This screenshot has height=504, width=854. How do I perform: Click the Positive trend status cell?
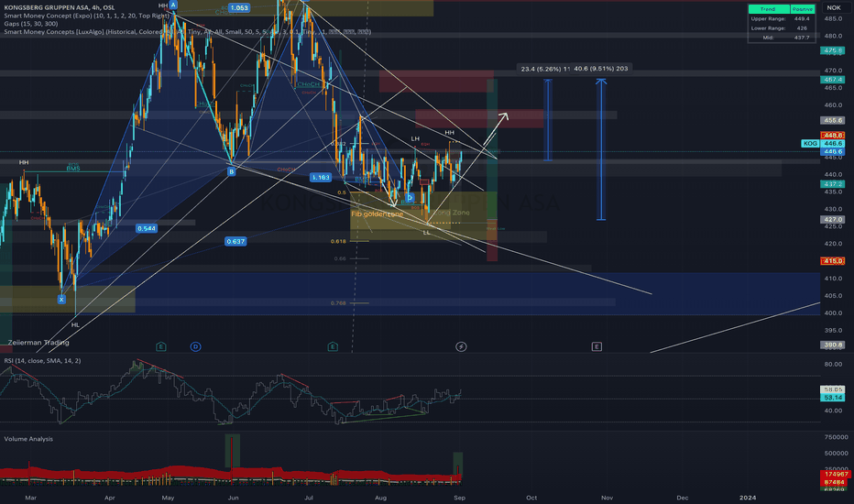[803, 9]
